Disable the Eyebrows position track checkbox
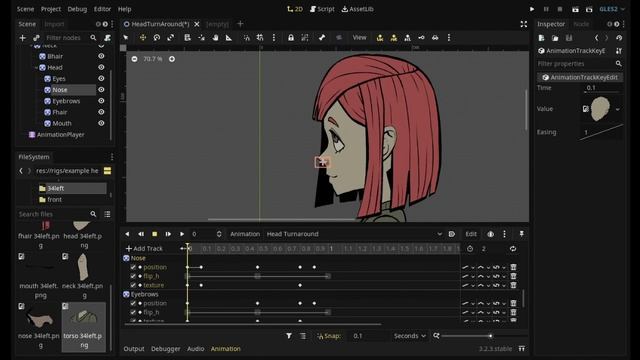 coord(133,303)
